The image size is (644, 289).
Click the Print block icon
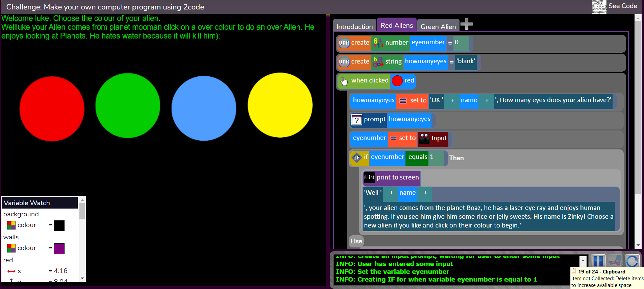click(369, 177)
